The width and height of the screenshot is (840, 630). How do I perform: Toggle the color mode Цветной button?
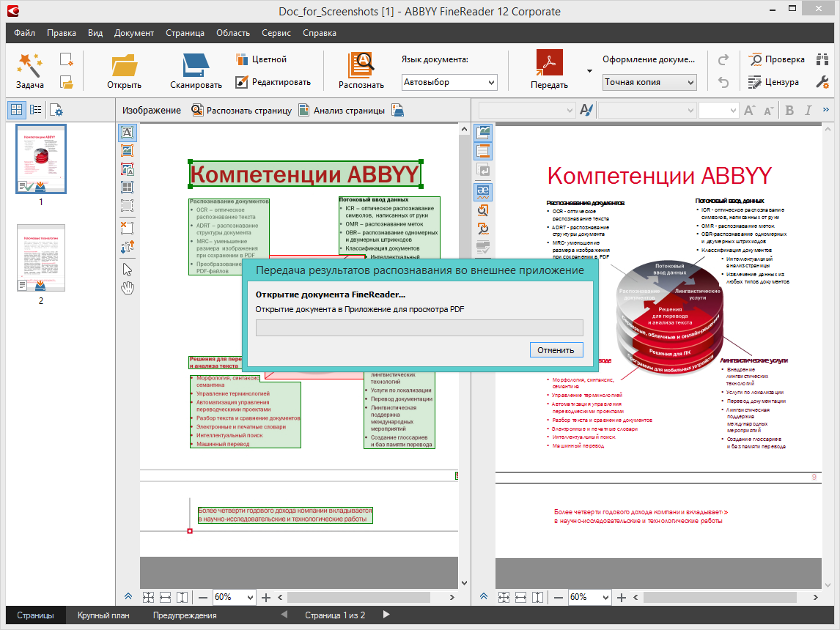262,59
